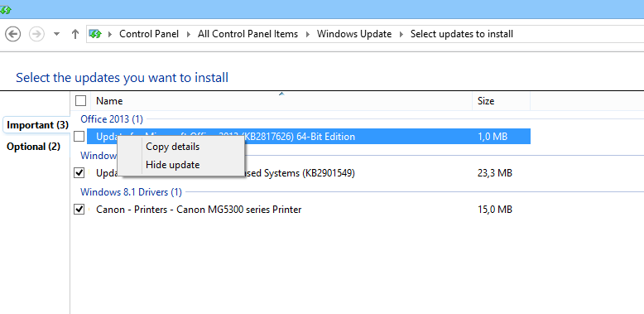Switch to the Optional (2) tab
The width and height of the screenshot is (644, 314).
[x=34, y=147]
